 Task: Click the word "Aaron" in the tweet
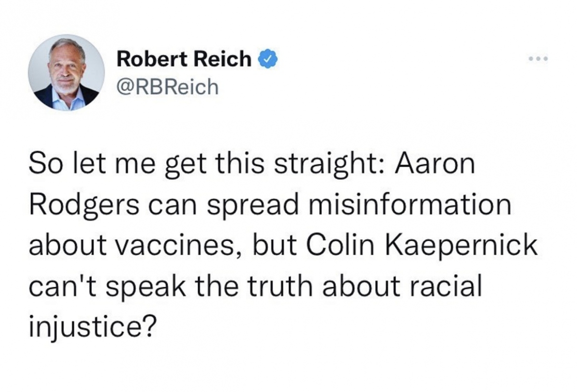coord(435,164)
